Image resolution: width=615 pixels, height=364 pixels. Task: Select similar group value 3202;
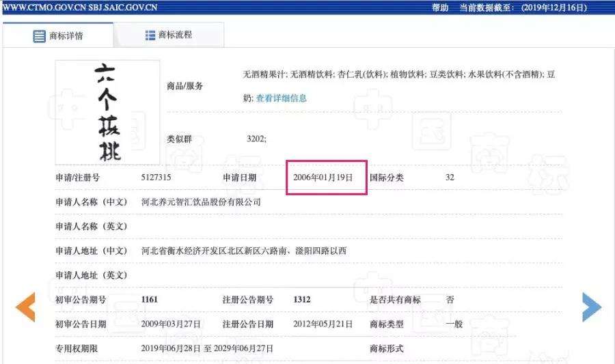point(256,139)
